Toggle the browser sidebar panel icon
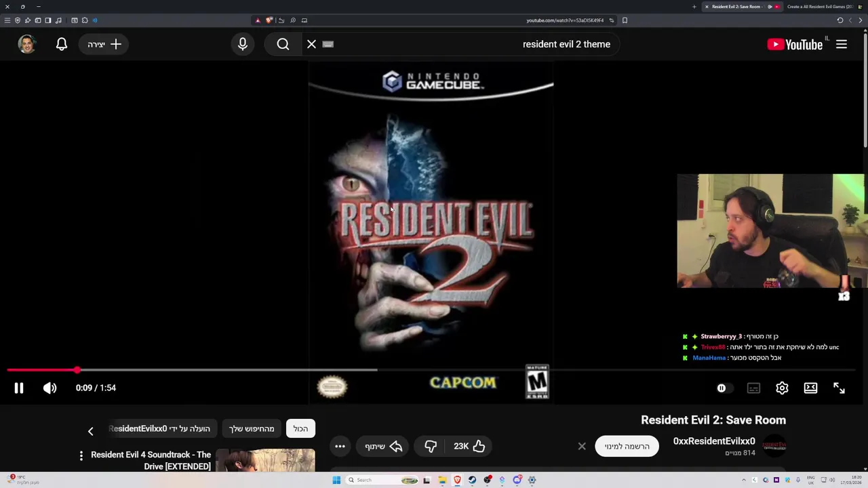The image size is (868, 488). tap(48, 20)
